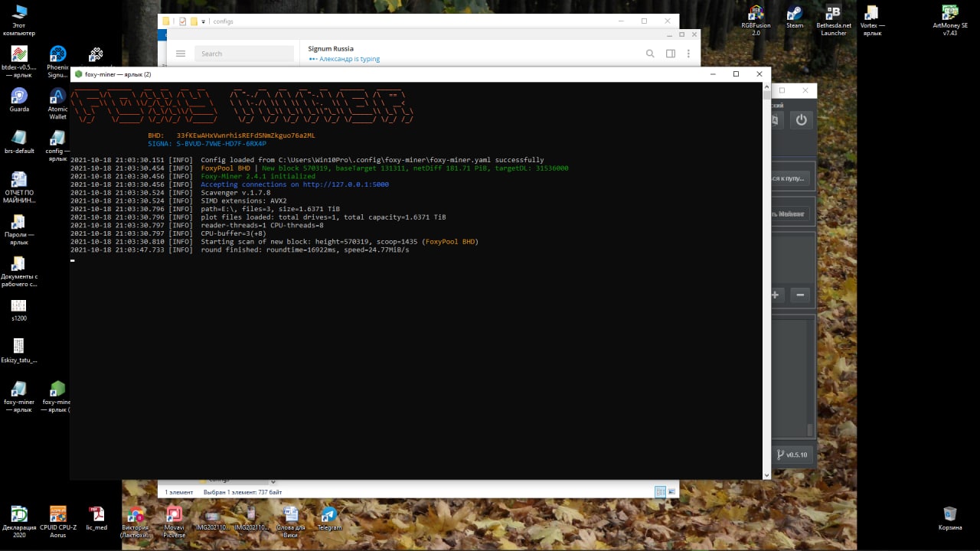Viewport: 980px width, 551px height.
Task: Open the lic_med PDF file
Action: tap(96, 518)
